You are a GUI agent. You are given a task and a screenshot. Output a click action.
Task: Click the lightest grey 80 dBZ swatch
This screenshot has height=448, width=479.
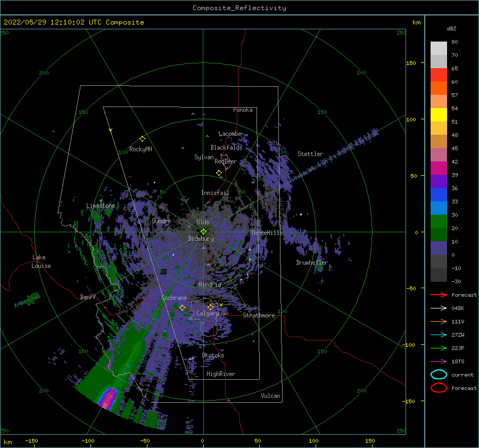(439, 48)
